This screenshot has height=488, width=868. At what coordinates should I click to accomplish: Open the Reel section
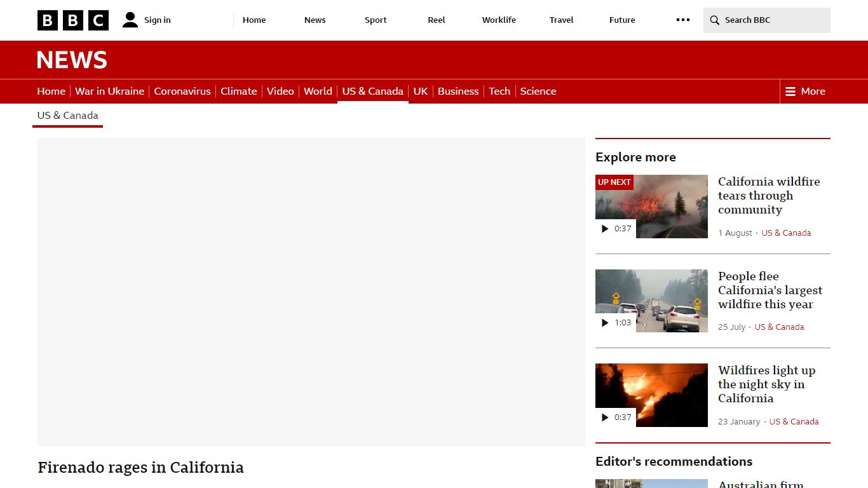point(437,20)
